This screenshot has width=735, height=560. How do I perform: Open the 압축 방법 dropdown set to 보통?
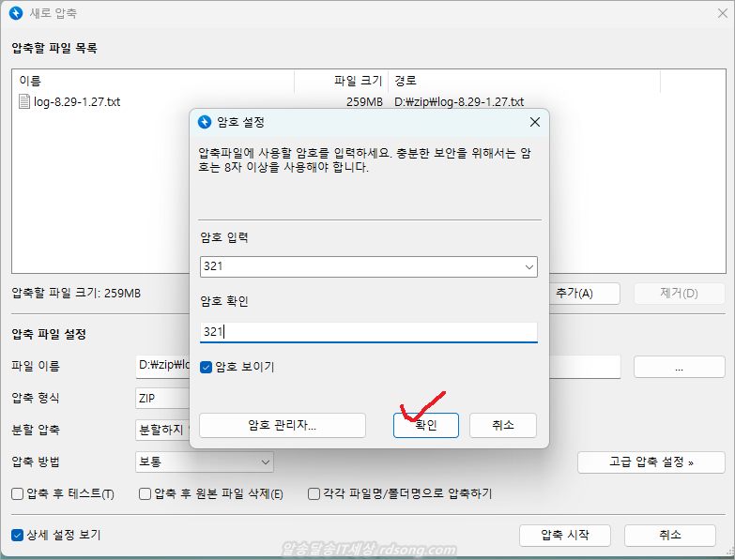204,462
